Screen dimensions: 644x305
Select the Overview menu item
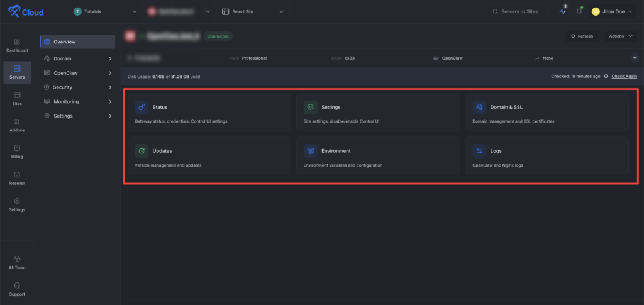point(77,42)
